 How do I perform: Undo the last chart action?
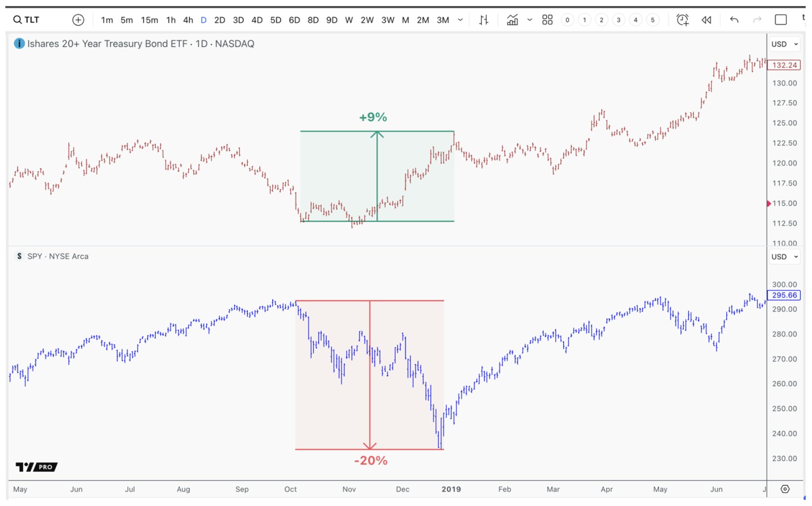point(734,20)
